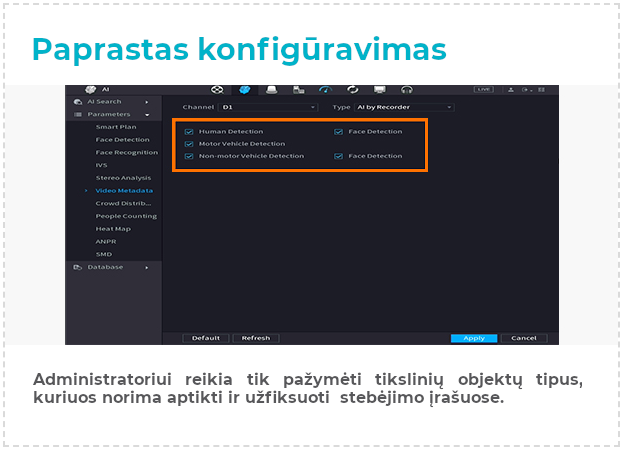Open Smart Plan in the sidebar

click(116, 127)
